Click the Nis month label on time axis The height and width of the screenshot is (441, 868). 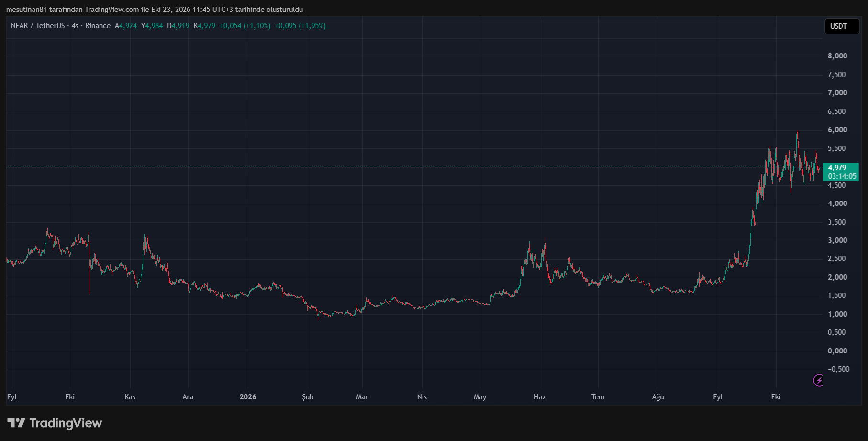[422, 397]
